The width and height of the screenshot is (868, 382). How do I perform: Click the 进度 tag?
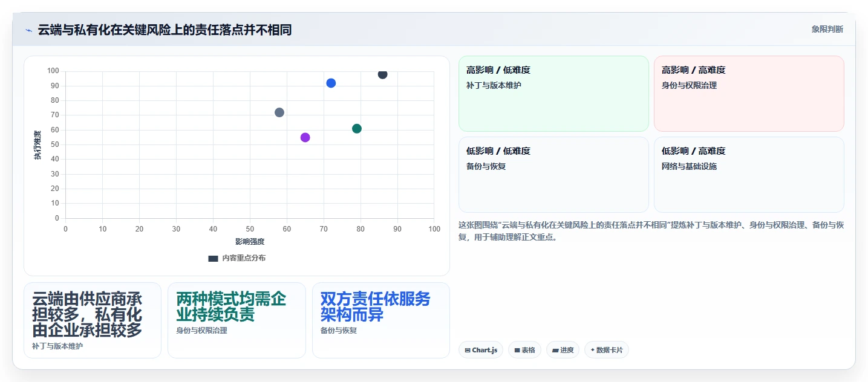[x=563, y=350]
